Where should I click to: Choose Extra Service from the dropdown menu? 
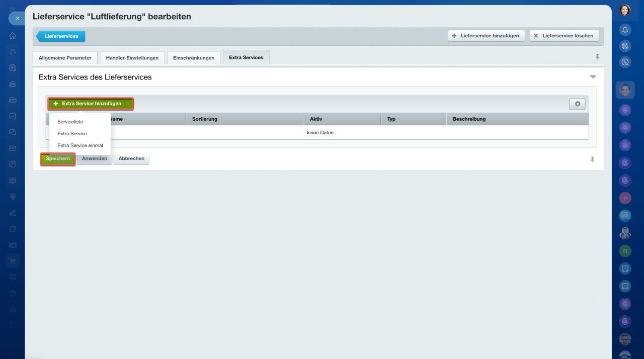coord(72,134)
